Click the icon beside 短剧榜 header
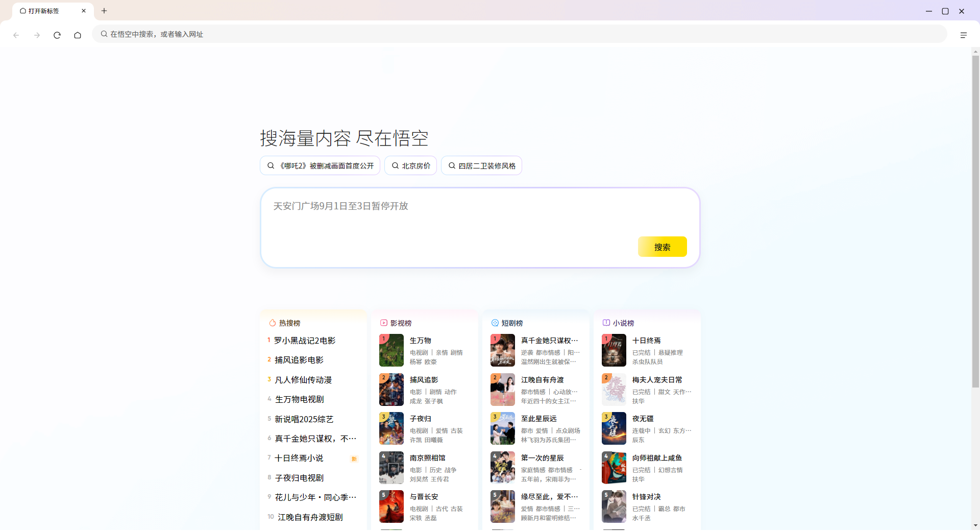The width and height of the screenshot is (980, 531). tap(495, 323)
